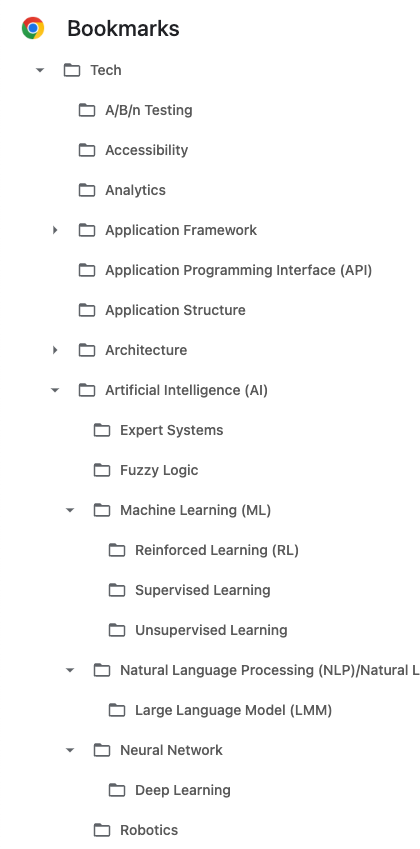Click the Robotics folder icon
The height and width of the screenshot is (849, 420).
coord(102,830)
